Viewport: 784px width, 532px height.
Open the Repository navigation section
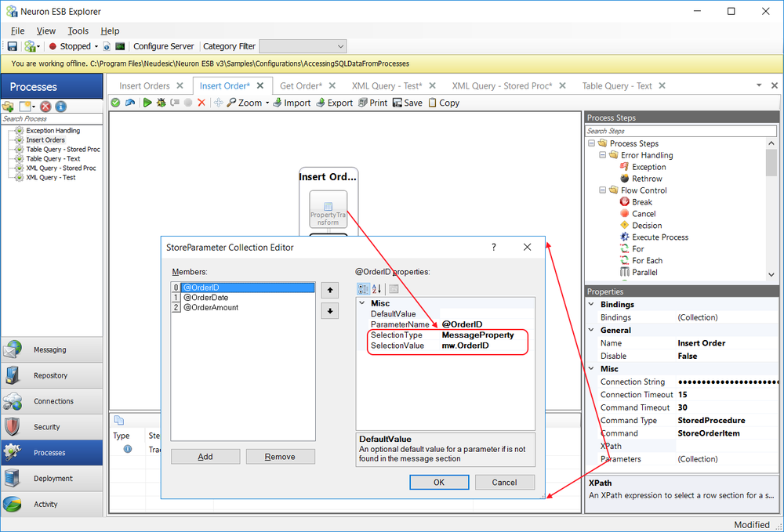pyautogui.click(x=52, y=375)
